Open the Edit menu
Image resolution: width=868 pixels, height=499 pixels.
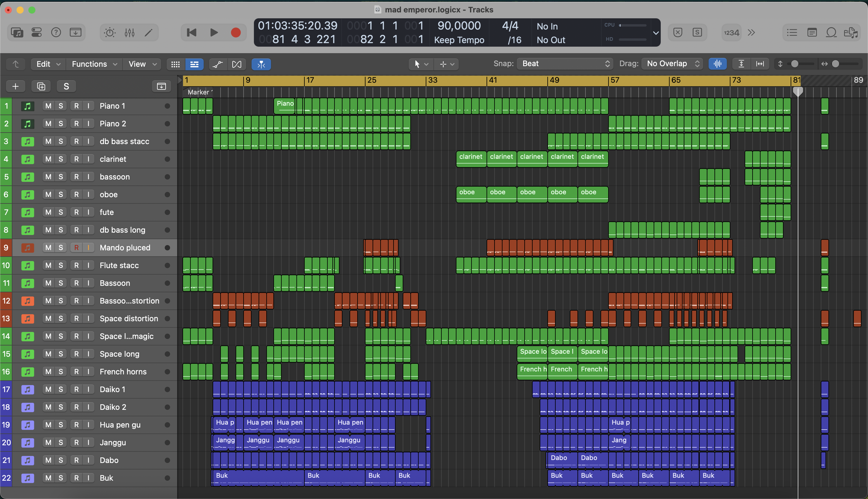pyautogui.click(x=48, y=64)
